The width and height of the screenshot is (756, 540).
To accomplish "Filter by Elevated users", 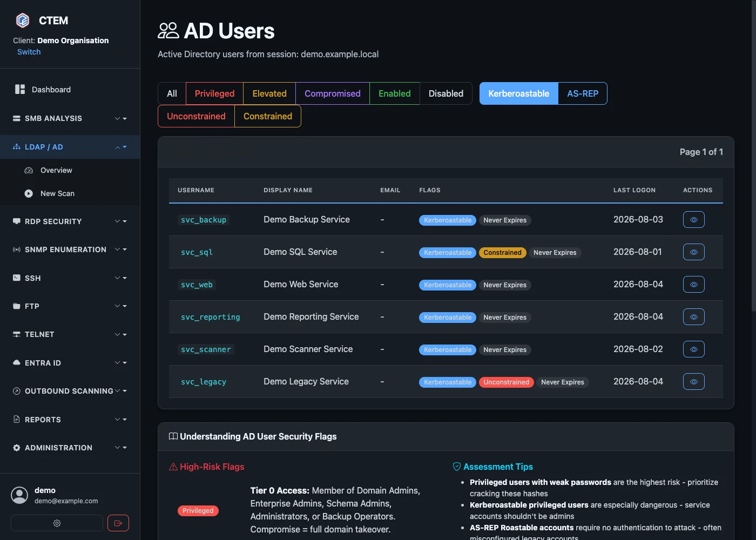I will point(269,93).
